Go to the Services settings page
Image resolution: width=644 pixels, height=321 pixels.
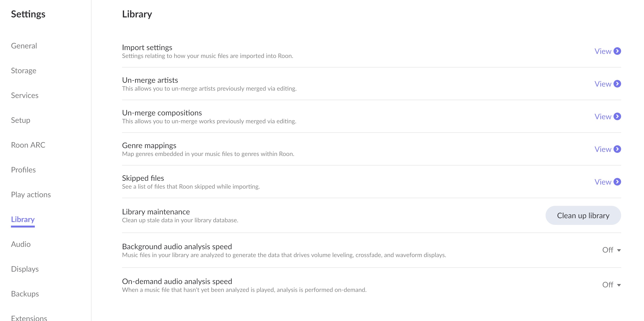pos(25,95)
